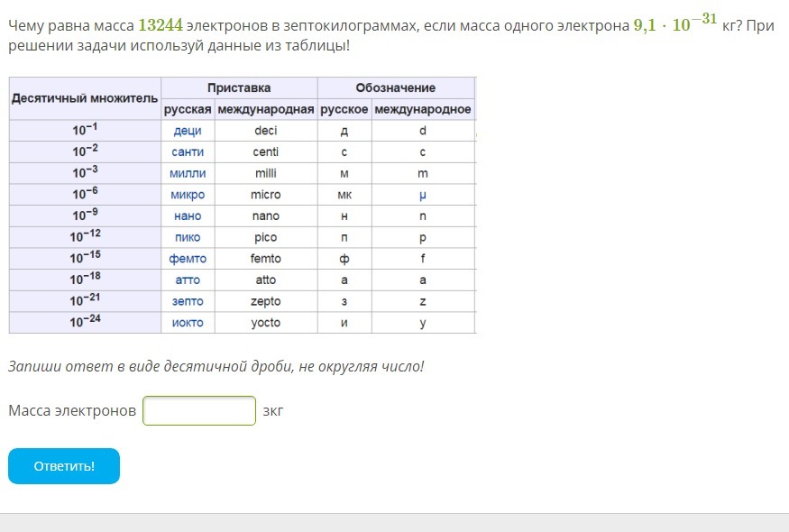The image size is (789, 532).
Task: Click the "Десятичный множитель" column header
Action: click(85, 98)
